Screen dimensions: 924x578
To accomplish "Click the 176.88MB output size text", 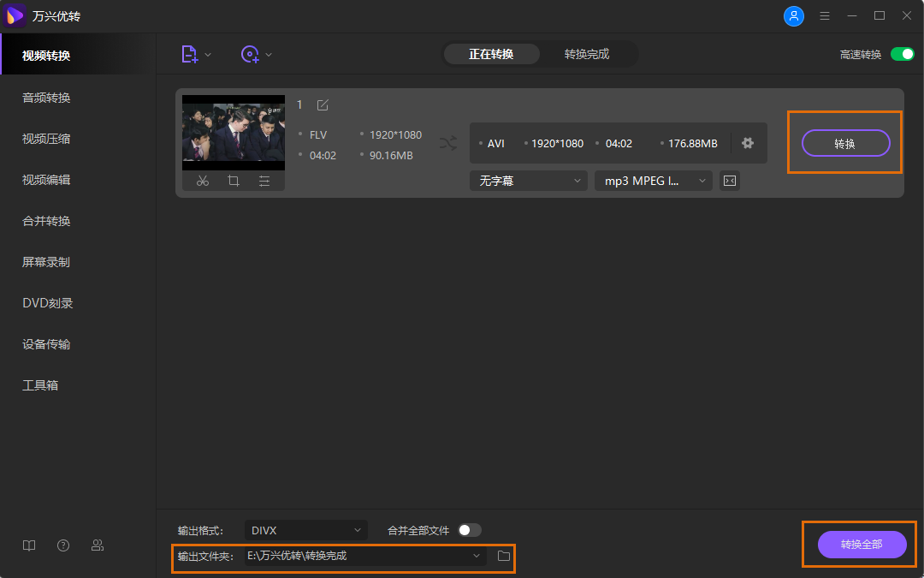I will 693,143.
